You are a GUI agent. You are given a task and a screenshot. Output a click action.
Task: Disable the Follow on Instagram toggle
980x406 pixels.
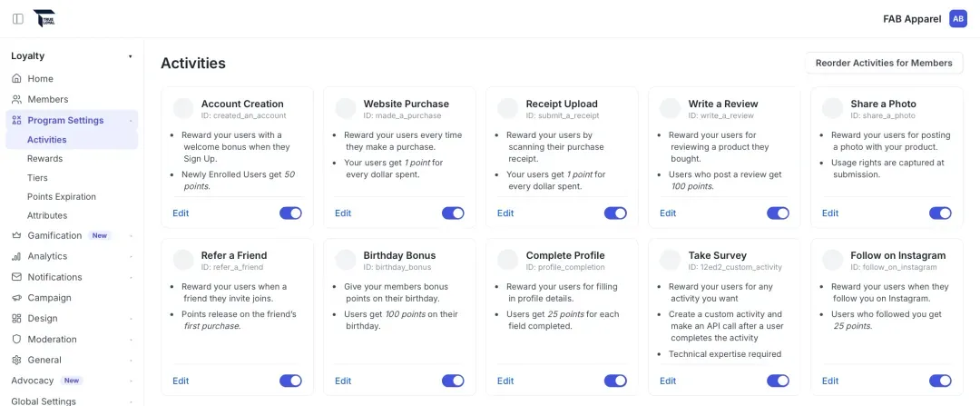pos(941,381)
